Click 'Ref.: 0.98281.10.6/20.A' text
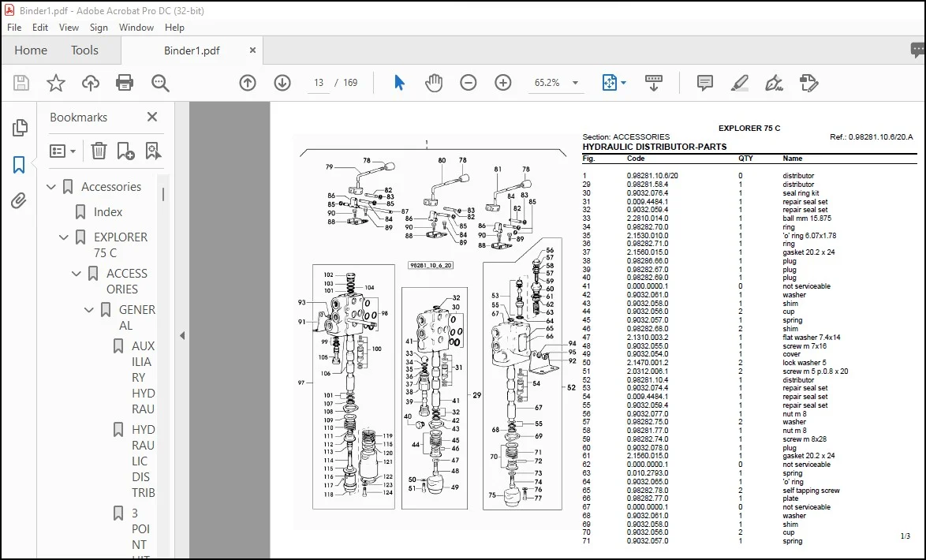Image resolution: width=926 pixels, height=560 pixels. tap(871, 137)
